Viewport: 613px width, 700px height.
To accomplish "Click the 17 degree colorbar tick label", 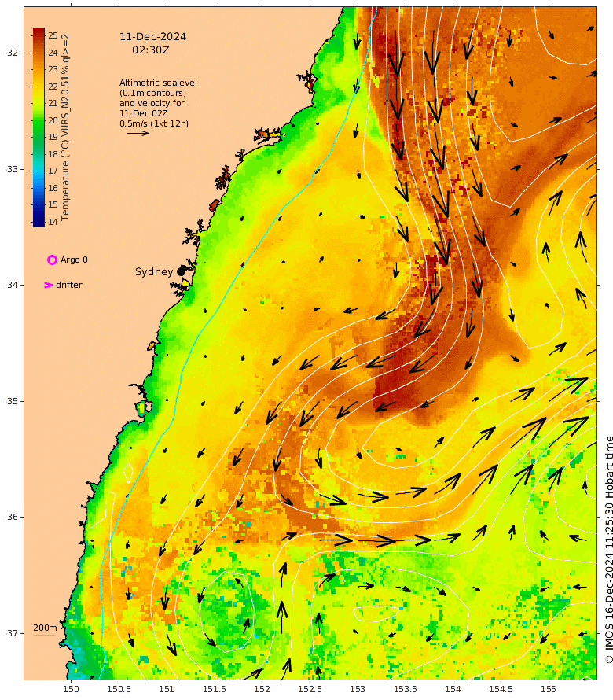I will [x=53, y=171].
